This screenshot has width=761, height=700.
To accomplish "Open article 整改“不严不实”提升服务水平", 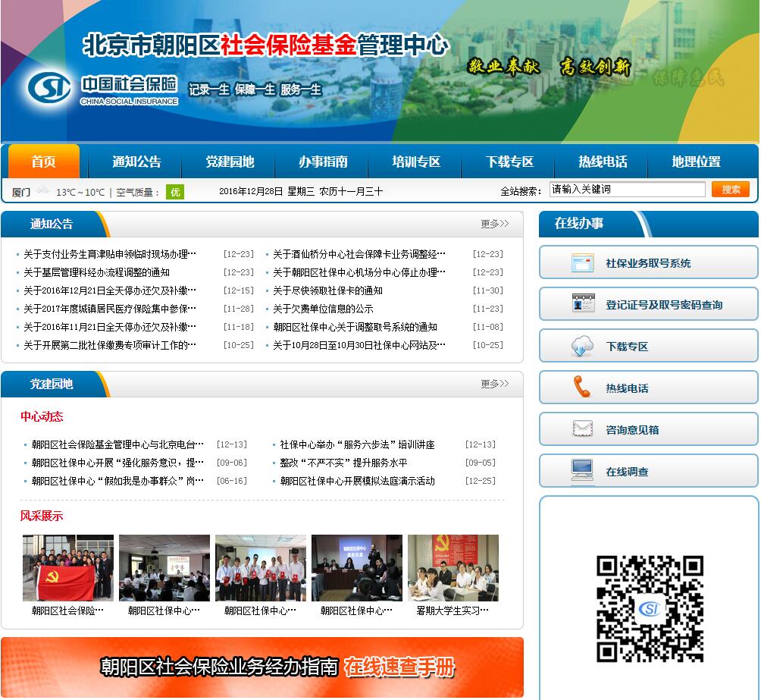I will click(343, 463).
